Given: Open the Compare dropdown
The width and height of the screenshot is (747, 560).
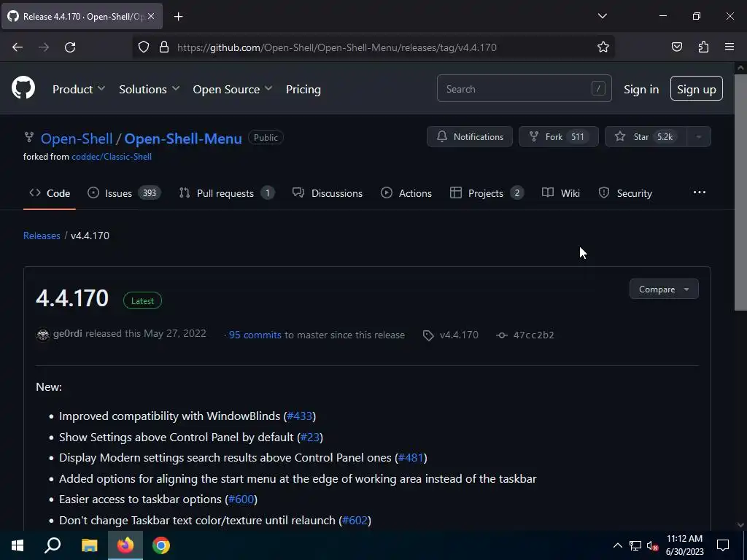Looking at the screenshot, I should pos(664,289).
